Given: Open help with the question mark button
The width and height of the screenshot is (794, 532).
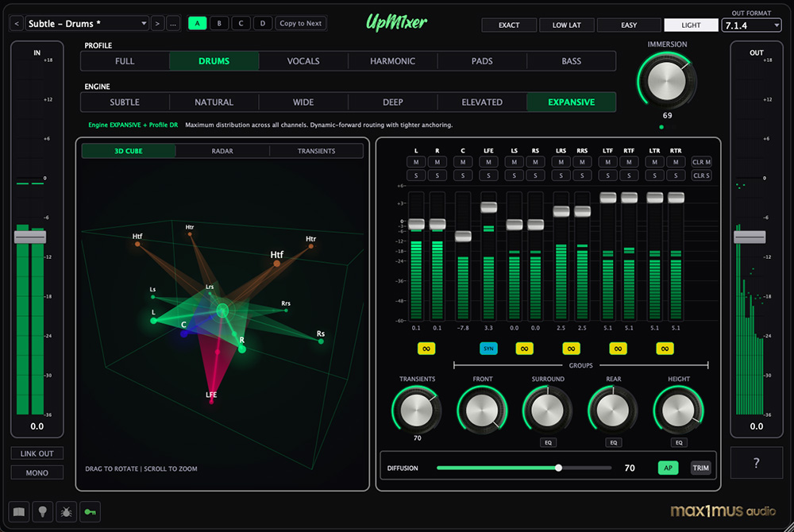Looking at the screenshot, I should point(756,462).
